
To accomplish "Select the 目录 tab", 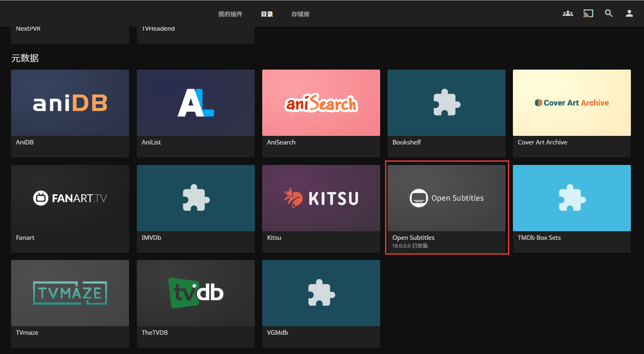I will tap(267, 14).
